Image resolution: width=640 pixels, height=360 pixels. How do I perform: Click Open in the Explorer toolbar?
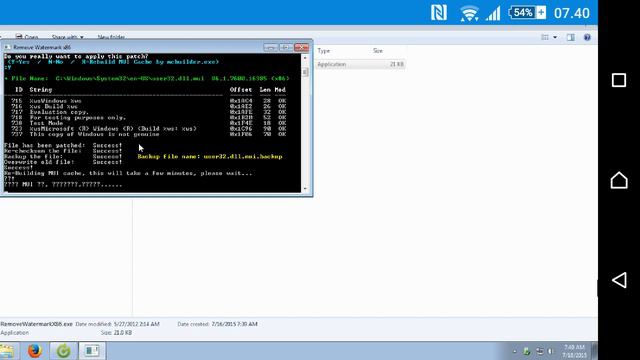[27, 37]
